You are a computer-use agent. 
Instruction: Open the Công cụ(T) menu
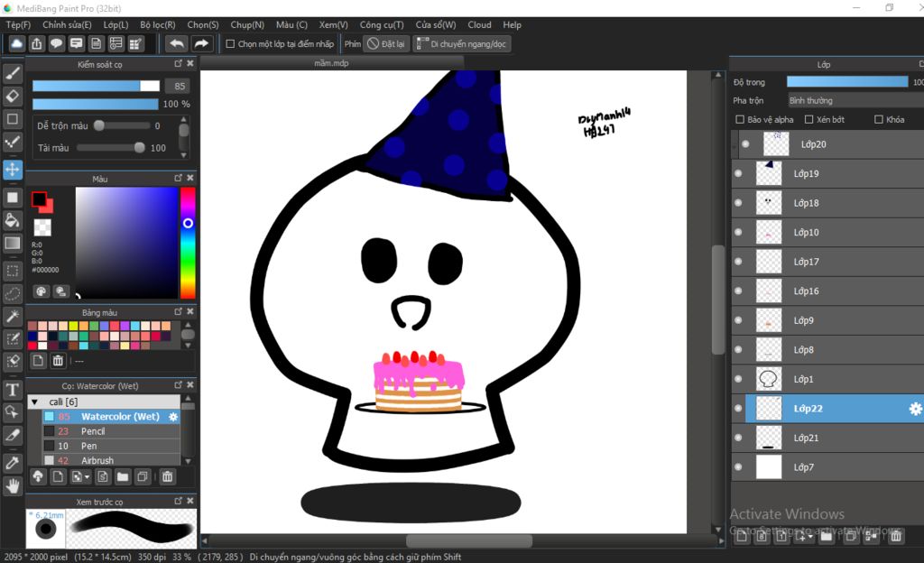382,24
